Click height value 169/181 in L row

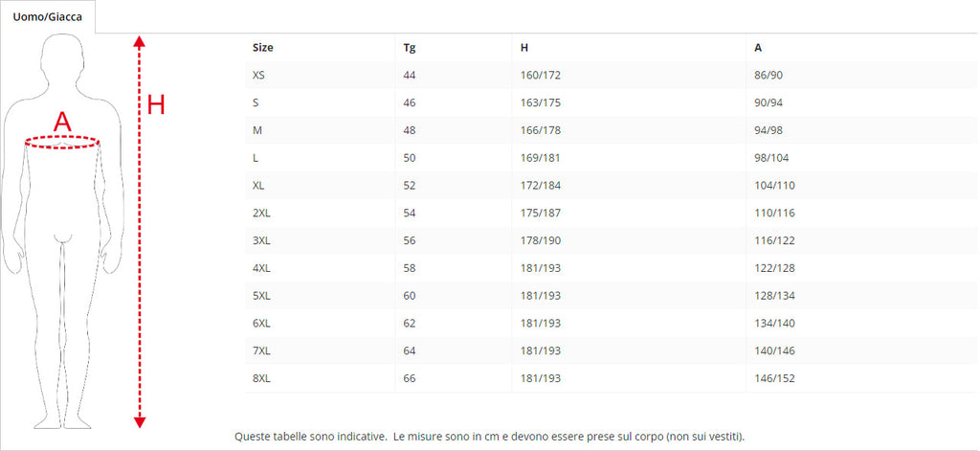[540, 158]
